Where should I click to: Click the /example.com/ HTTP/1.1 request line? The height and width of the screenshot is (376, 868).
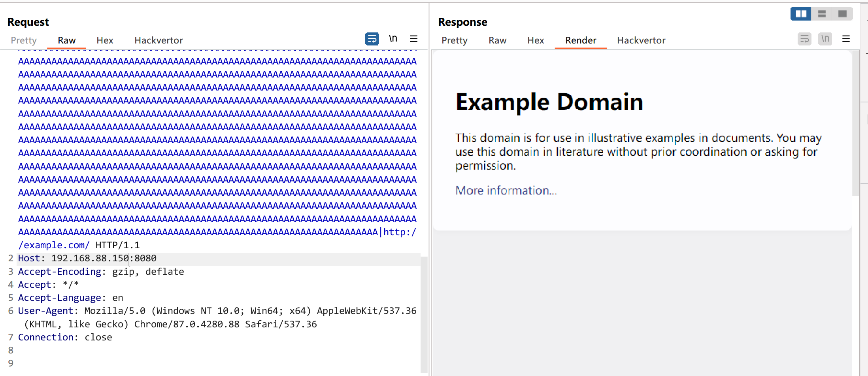point(79,245)
